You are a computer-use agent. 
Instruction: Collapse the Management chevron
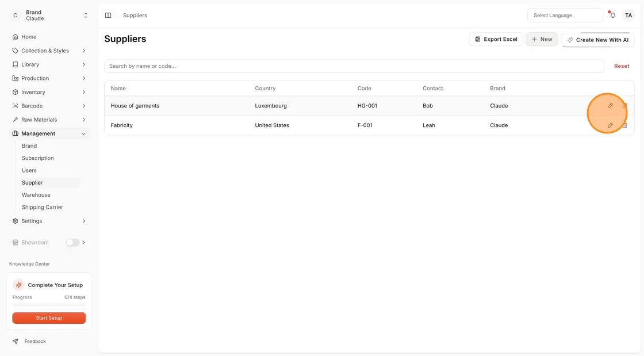pos(84,133)
